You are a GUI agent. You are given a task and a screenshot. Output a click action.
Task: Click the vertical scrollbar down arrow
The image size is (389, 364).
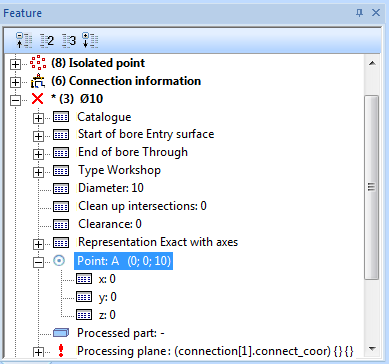[372, 349]
